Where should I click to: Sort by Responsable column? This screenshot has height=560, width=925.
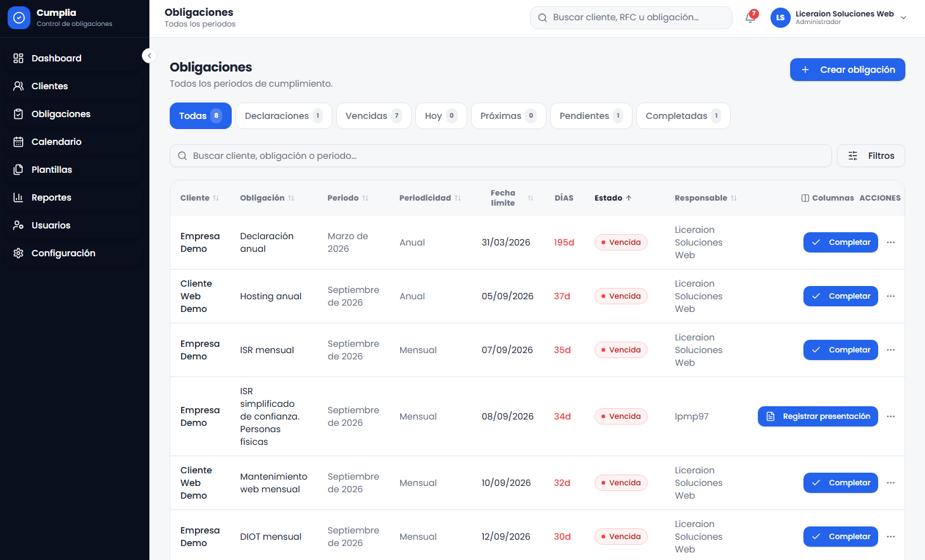[706, 198]
